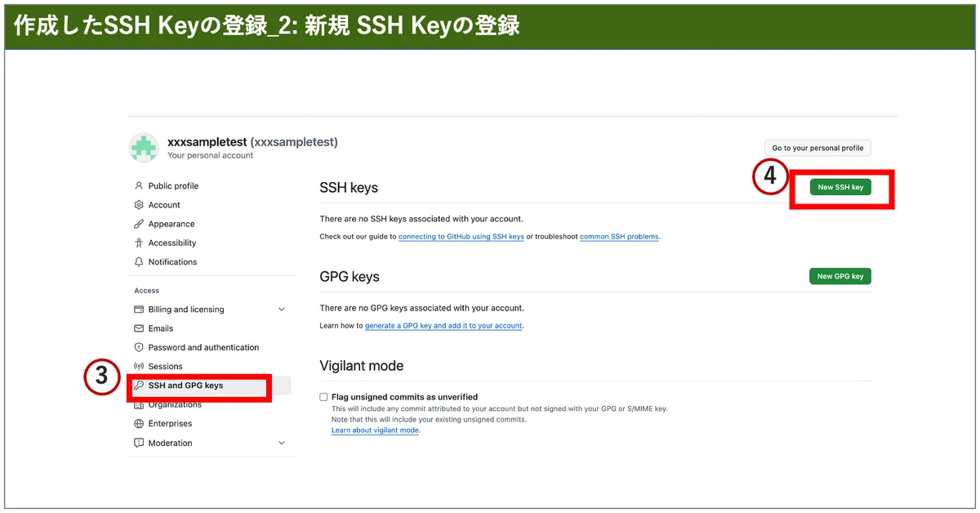Open connecting to GitHub using SSH keys link

(461, 237)
